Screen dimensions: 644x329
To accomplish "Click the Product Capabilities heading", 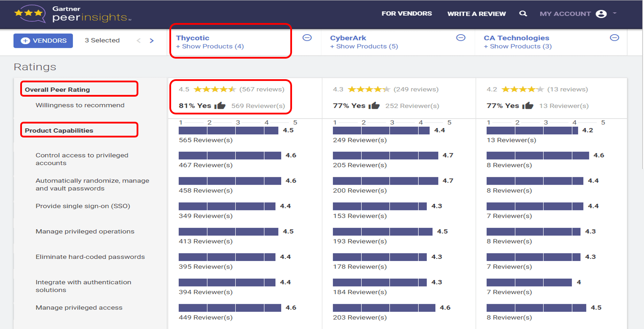I will (x=59, y=130).
